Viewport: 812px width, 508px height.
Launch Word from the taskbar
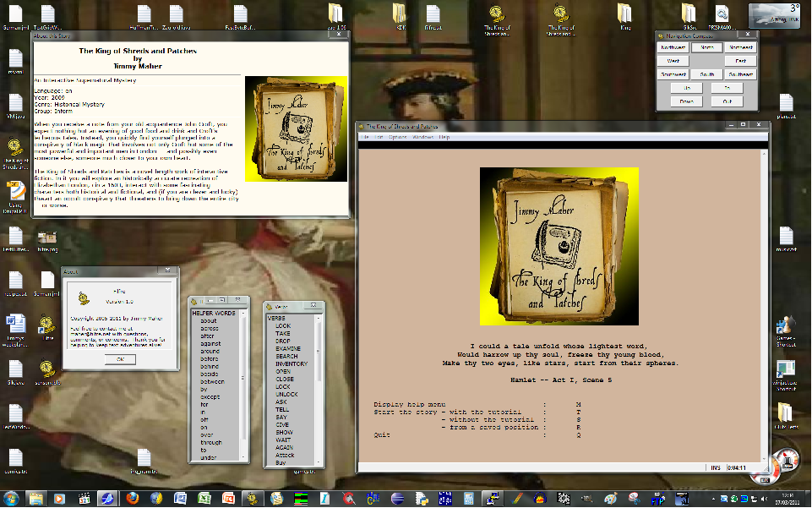point(180,498)
